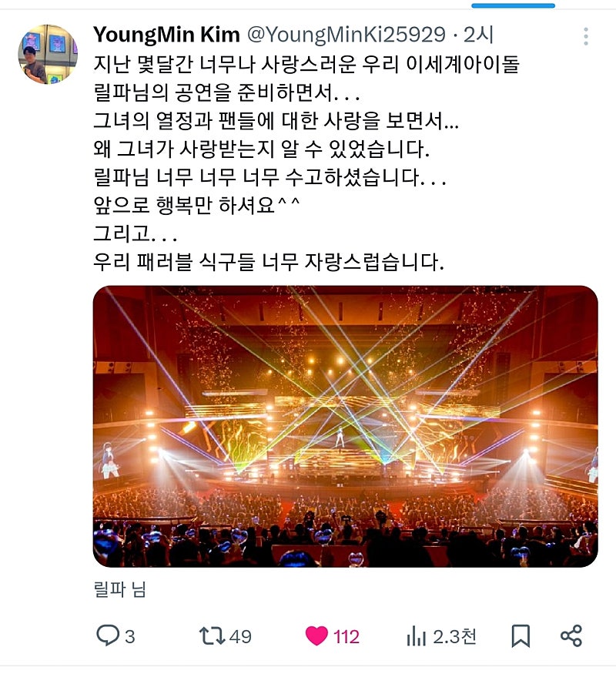Click the 49 retweet count
The image size is (616, 674).
pos(240,636)
